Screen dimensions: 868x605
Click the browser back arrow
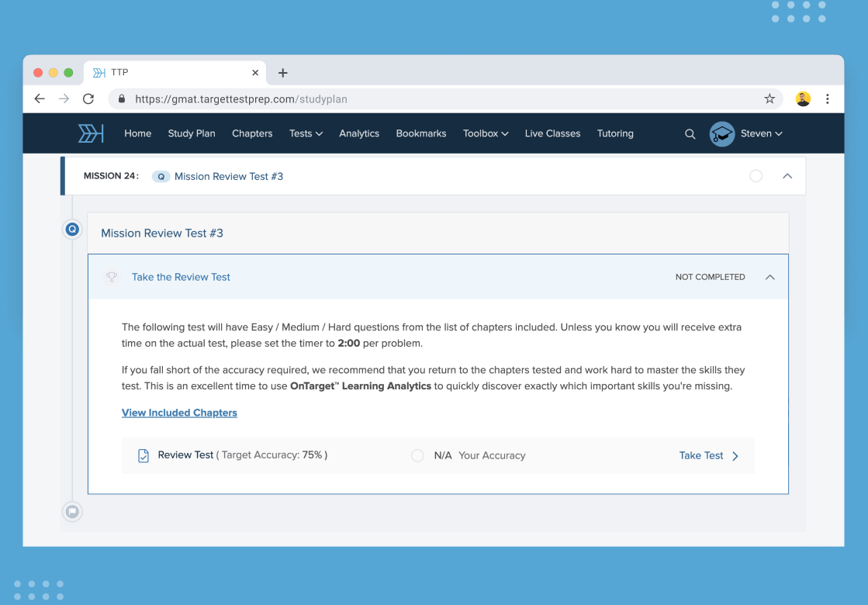[40, 99]
